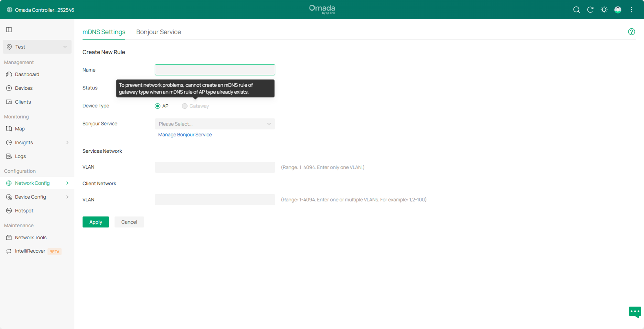
Task: Click the Manage Bonjour Service link
Action: (185, 135)
